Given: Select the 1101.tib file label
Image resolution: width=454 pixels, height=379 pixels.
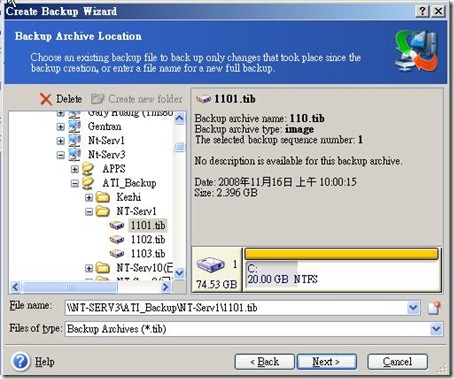Looking at the screenshot, I should point(148,225).
